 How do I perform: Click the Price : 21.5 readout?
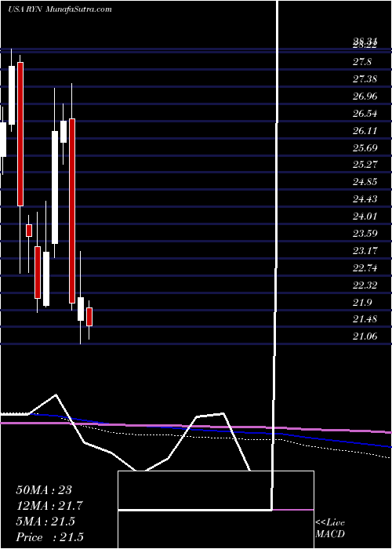(x=49, y=537)
